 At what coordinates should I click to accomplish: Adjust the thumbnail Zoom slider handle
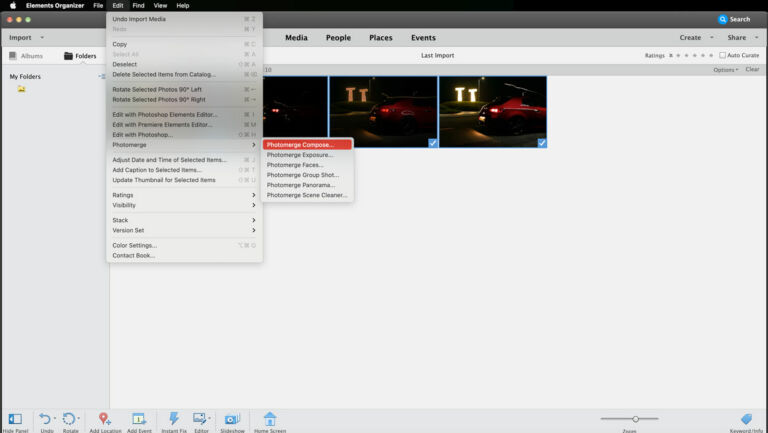635,419
